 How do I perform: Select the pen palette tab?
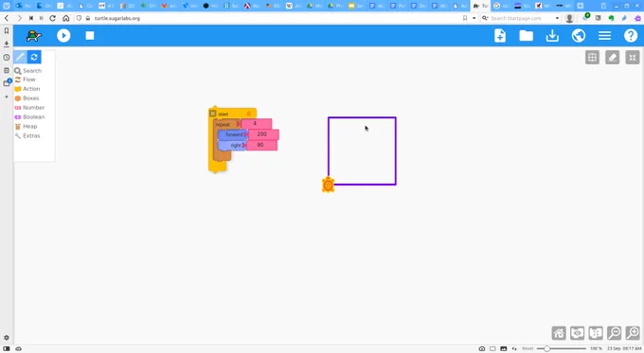click(20, 57)
